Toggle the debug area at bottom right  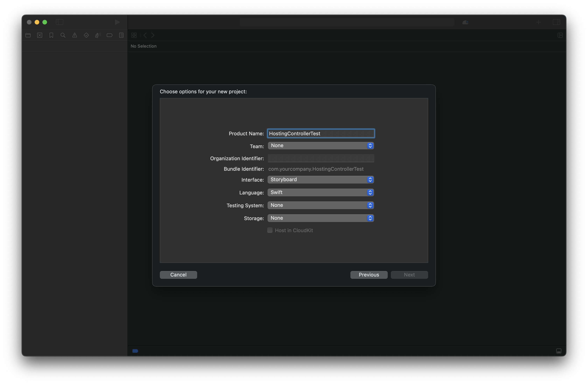click(x=559, y=351)
